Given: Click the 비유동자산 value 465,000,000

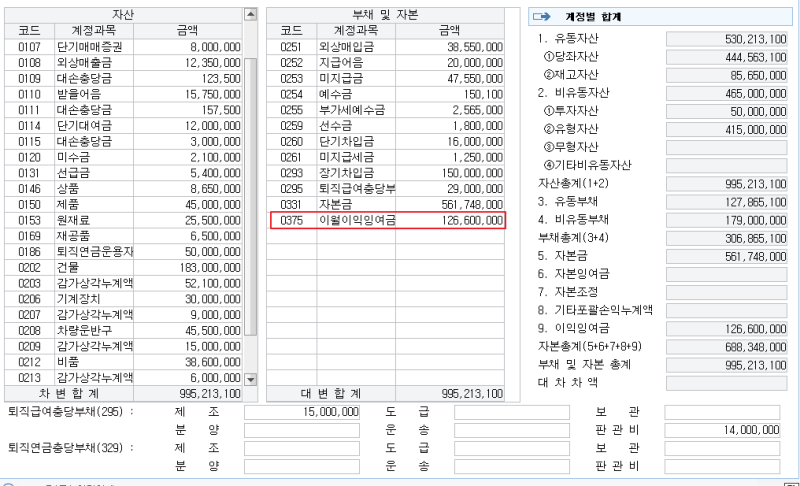Looking at the screenshot, I should point(727,93).
